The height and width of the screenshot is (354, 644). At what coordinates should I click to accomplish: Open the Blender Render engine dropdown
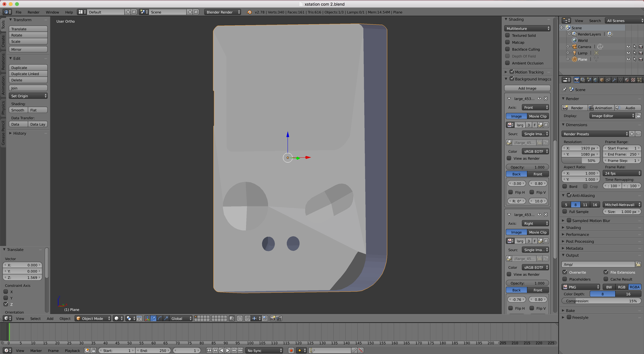(222, 12)
